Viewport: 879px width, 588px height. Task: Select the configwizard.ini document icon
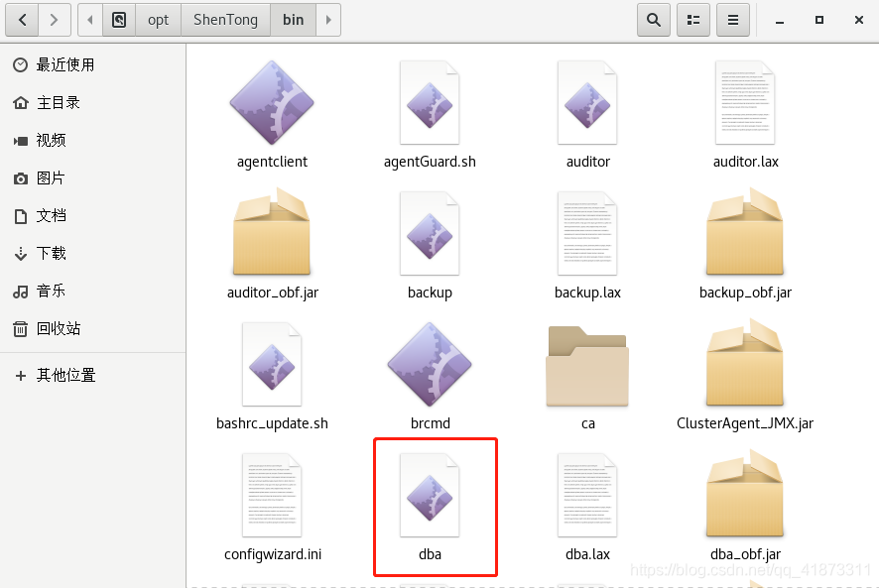(x=272, y=496)
